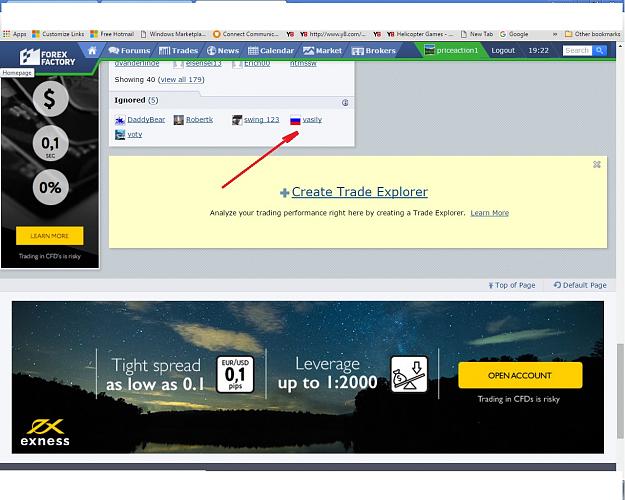Viewport: 625px width, 500px height.
Task: Open the Trades menu
Action: tap(178, 51)
